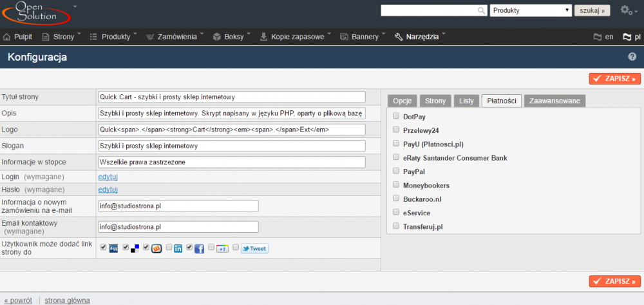Screen dimensions: 644x305
Task: Focus the top search input field
Action: point(434,11)
